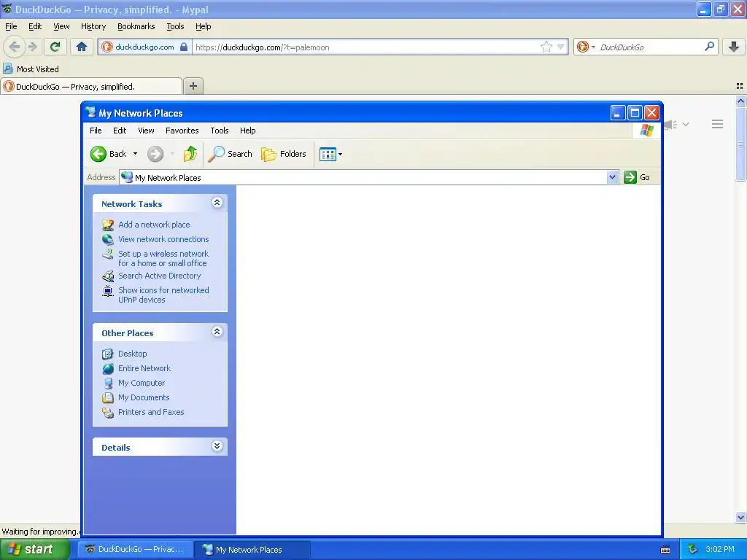Open Bookmarks menu in Mypal browser
This screenshot has width=747, height=560.
tap(136, 26)
